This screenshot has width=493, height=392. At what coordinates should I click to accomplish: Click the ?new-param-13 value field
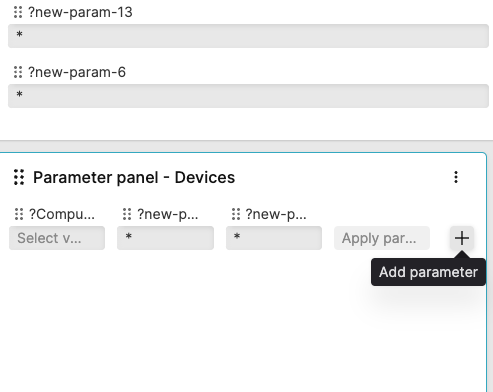248,36
